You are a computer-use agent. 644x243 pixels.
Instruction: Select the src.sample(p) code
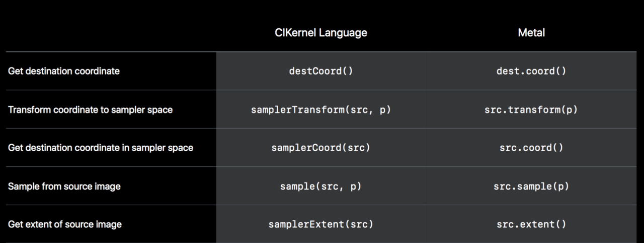(x=531, y=186)
